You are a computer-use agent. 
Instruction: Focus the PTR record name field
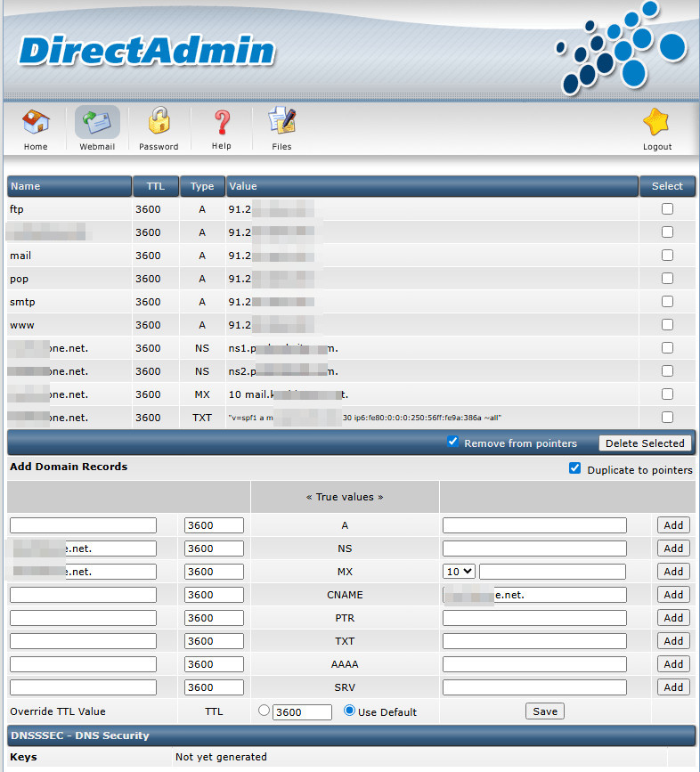click(83, 618)
